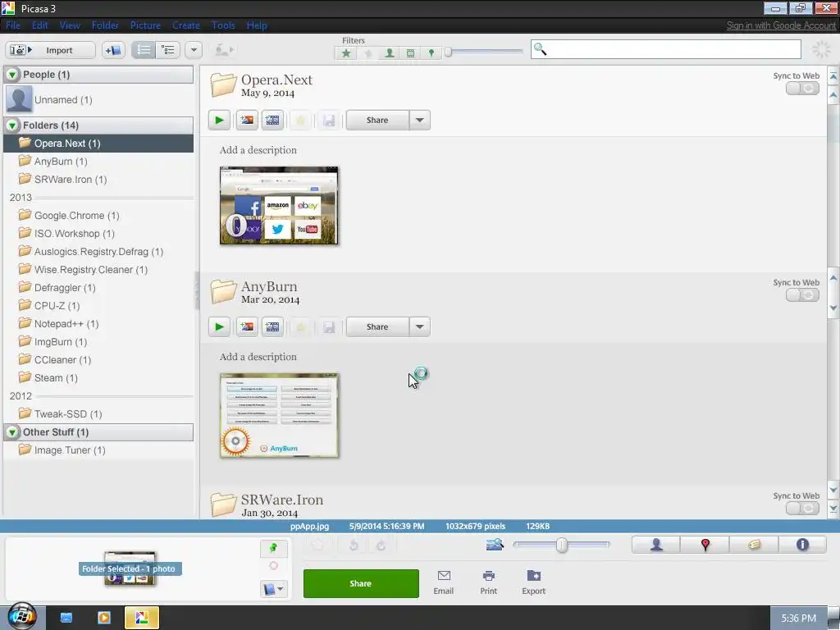Filter photos with geotags

431,53
